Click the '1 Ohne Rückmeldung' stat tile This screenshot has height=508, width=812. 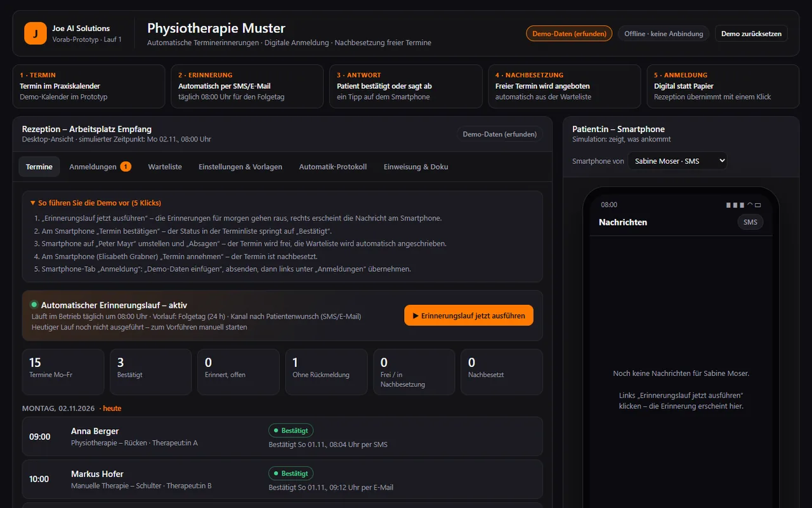(x=326, y=372)
